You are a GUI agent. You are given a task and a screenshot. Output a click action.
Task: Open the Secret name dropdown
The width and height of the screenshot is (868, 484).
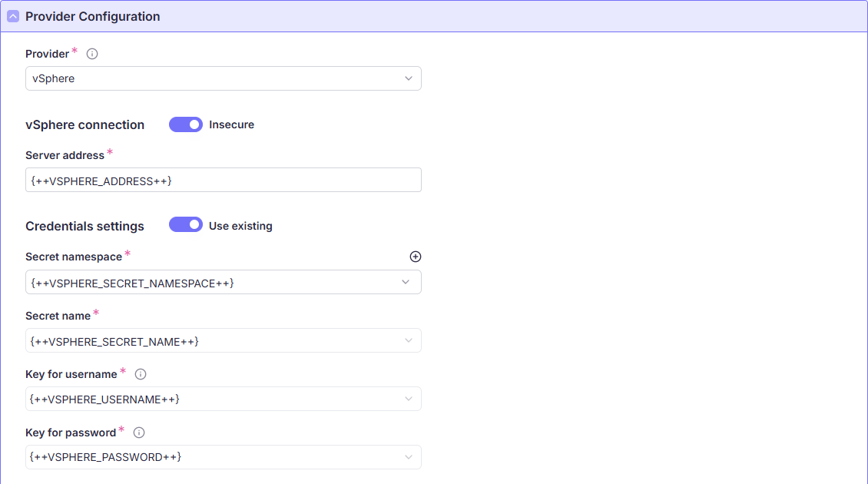223,341
